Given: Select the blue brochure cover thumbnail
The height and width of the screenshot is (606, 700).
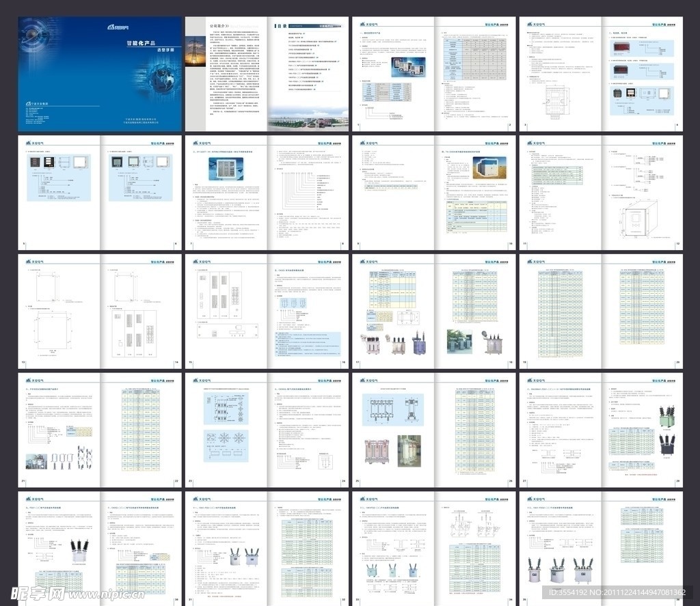Looking at the screenshot, I should [100, 74].
